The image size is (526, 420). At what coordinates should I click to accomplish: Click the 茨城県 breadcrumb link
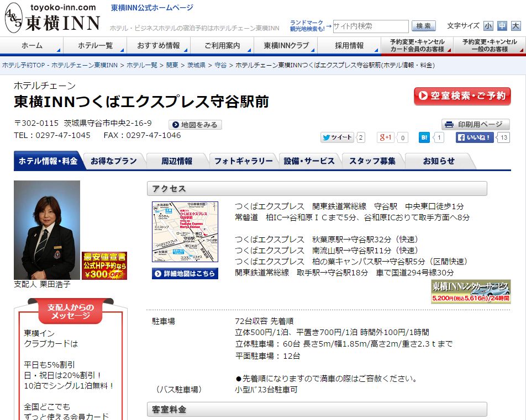coord(196,65)
